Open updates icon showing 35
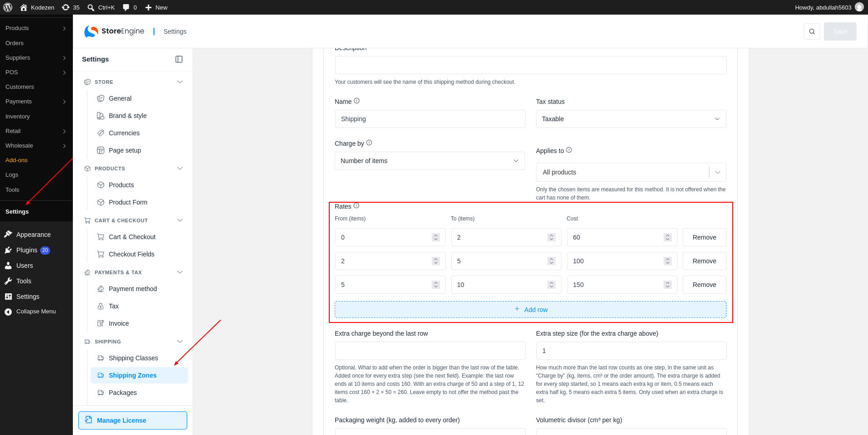Image resolution: width=868 pixels, height=435 pixels. click(71, 7)
